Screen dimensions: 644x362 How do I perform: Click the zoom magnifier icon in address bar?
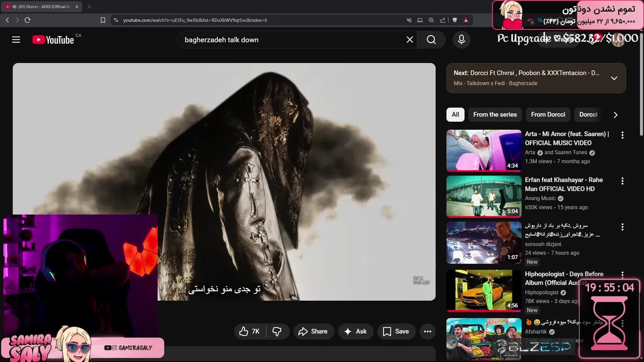coord(431,20)
